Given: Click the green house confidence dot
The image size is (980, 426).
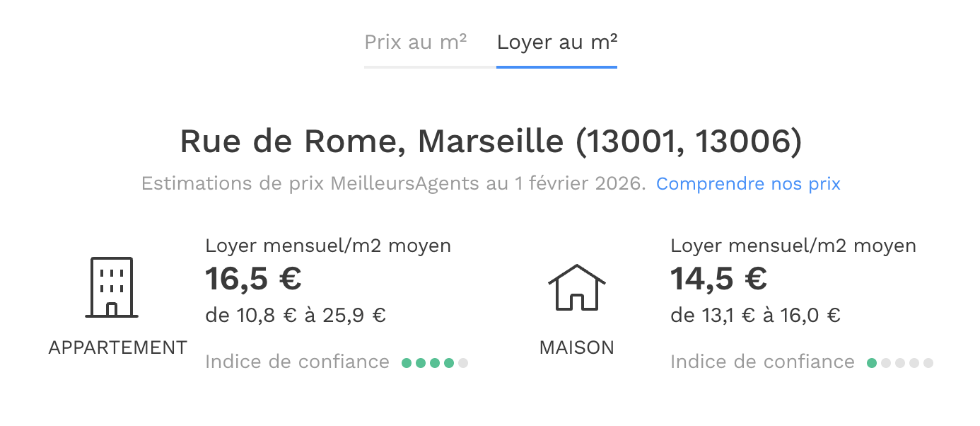Looking at the screenshot, I should pos(872,363).
